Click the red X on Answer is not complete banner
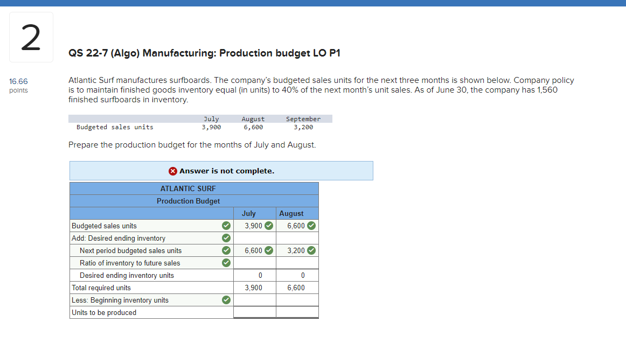The height and width of the screenshot is (364, 626). [172, 171]
